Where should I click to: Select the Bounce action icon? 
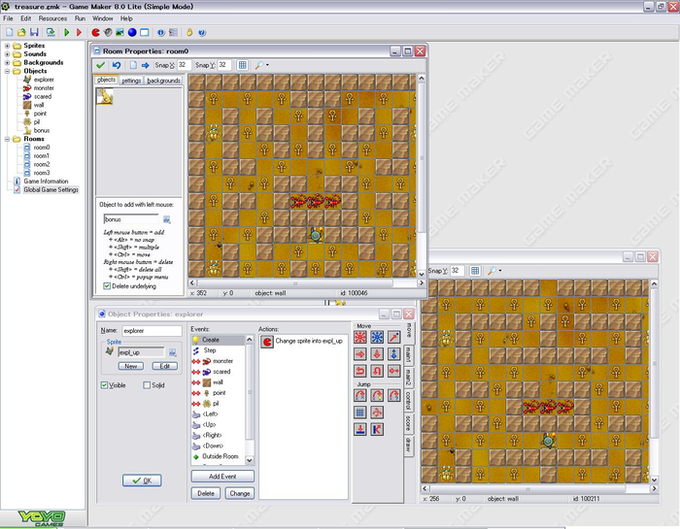click(x=377, y=430)
